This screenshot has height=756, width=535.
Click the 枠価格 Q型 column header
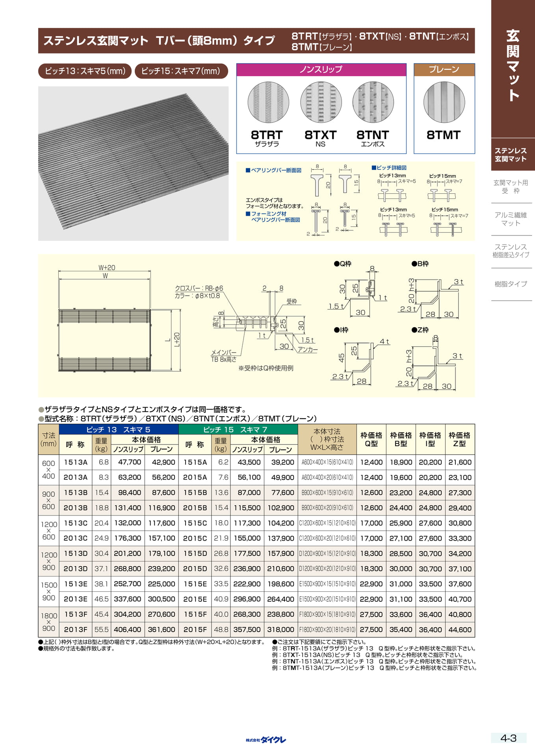pos(371,439)
